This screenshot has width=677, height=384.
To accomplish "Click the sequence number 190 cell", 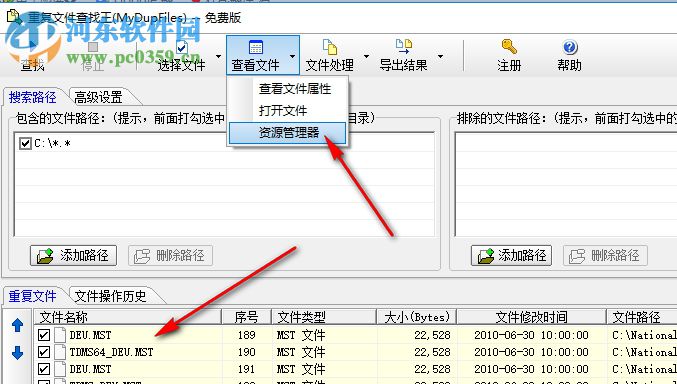I will pos(247,352).
